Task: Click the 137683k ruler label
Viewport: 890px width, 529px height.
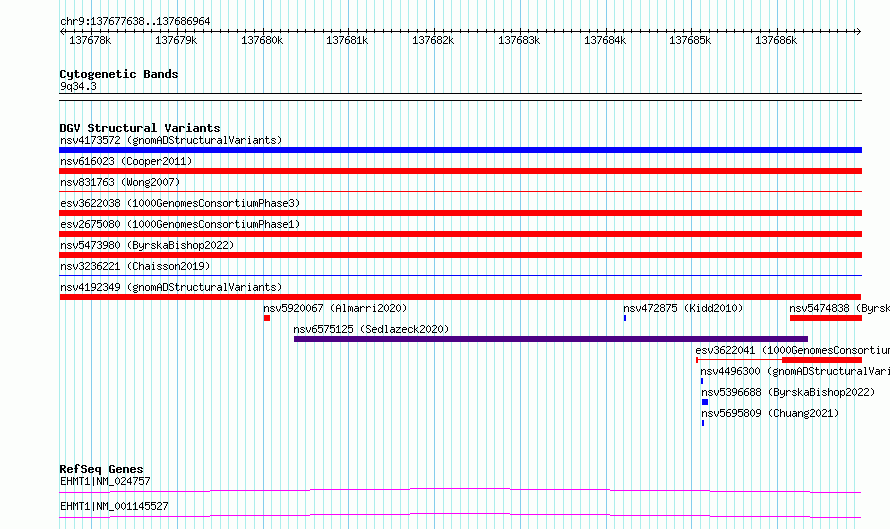Action: [519, 41]
